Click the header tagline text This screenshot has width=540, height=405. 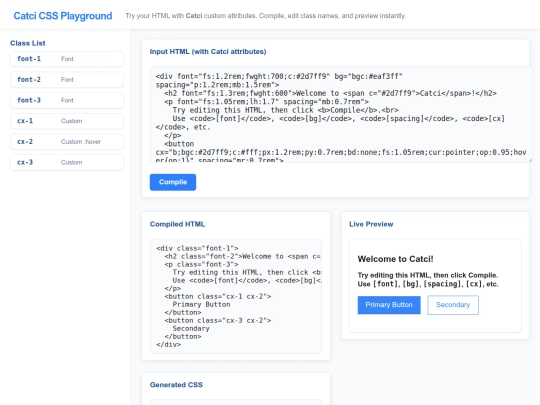tap(266, 16)
